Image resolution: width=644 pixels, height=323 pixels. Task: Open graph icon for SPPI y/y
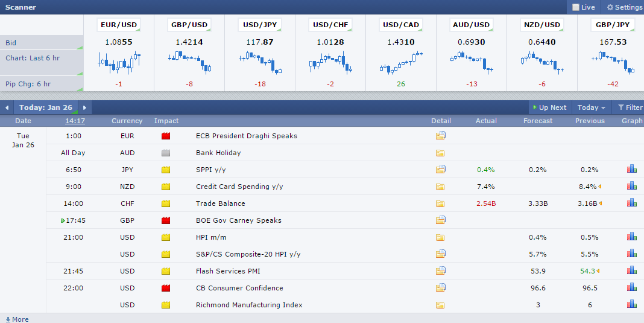pos(632,170)
